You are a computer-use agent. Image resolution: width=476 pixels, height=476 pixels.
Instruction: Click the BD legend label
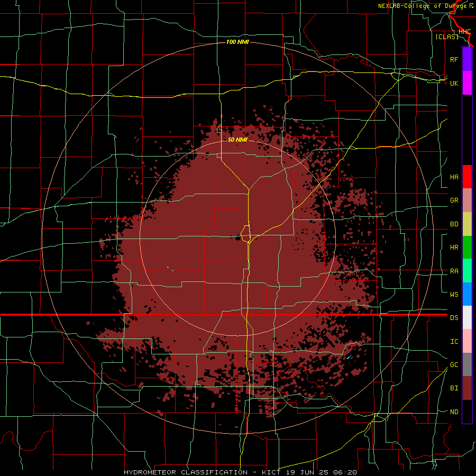pos(454,224)
